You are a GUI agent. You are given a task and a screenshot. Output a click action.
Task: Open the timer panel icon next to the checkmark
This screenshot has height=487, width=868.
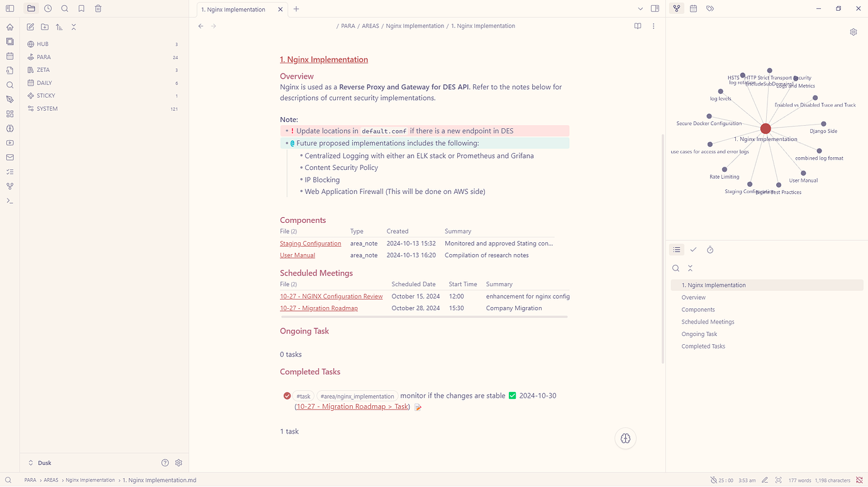710,249
